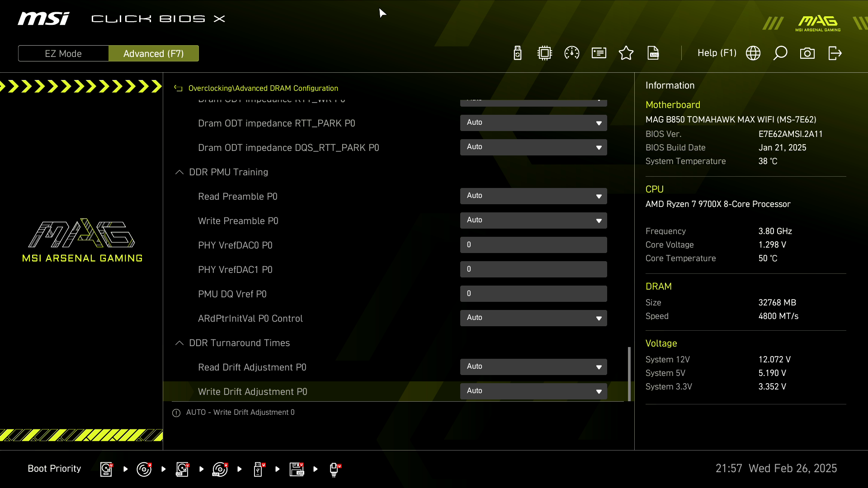Click the BIOS version E7E62AMSI.2A11

pos(791,134)
